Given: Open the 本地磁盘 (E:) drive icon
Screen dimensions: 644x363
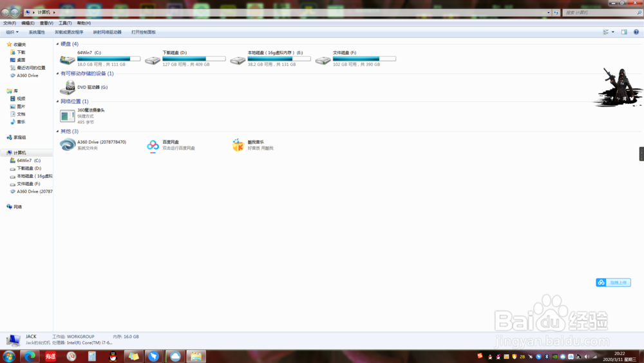Looking at the screenshot, I should (238, 61).
